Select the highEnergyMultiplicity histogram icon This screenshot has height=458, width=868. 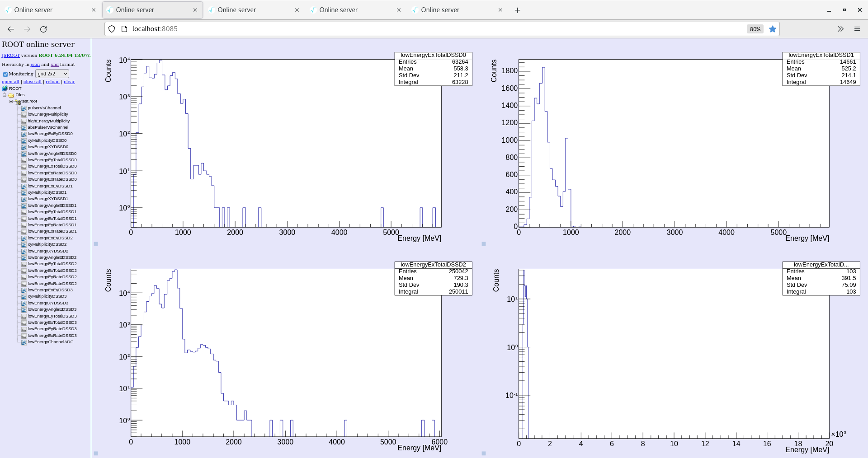pyautogui.click(x=23, y=121)
